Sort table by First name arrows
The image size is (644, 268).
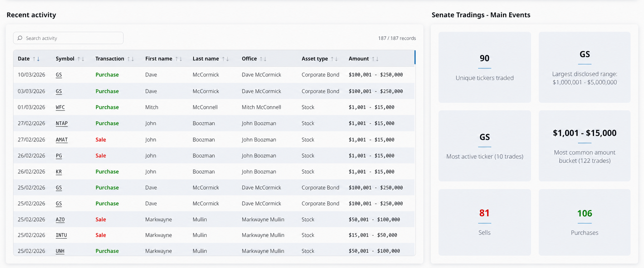179,59
